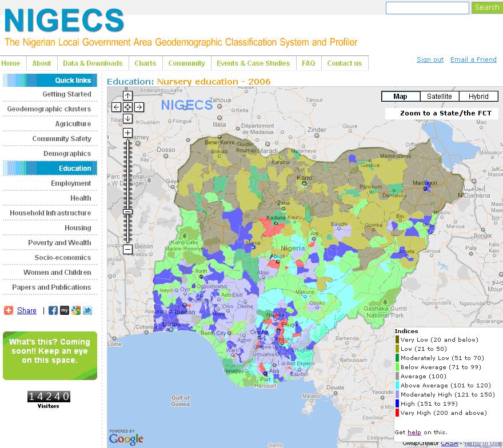The width and height of the screenshot is (503, 448).
Task: Switch map to Satellite view
Action: click(439, 96)
